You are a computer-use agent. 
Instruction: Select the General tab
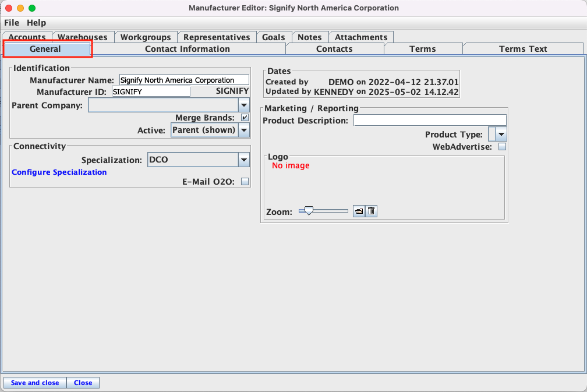tap(47, 49)
